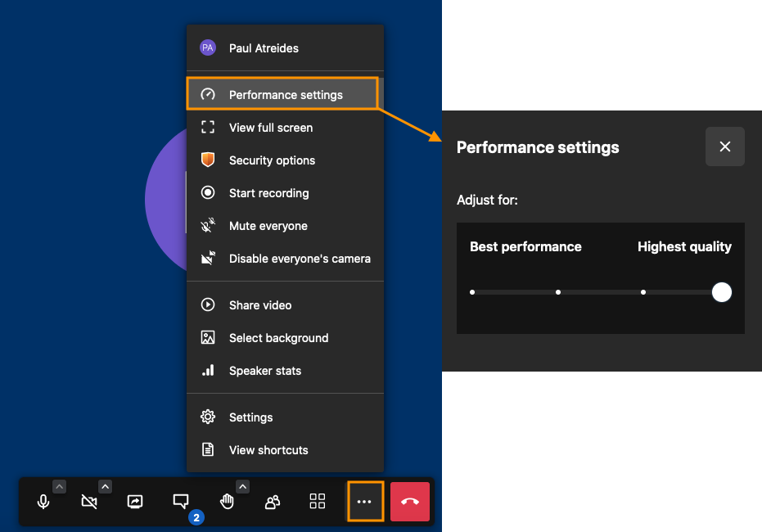Image resolution: width=762 pixels, height=532 pixels.
Task: Select Mute everyone
Action: pyautogui.click(x=268, y=226)
